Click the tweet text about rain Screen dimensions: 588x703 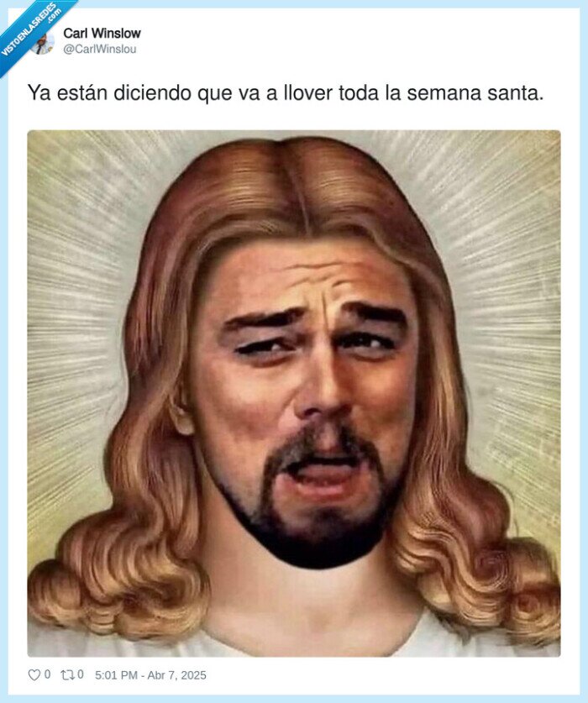tap(286, 92)
